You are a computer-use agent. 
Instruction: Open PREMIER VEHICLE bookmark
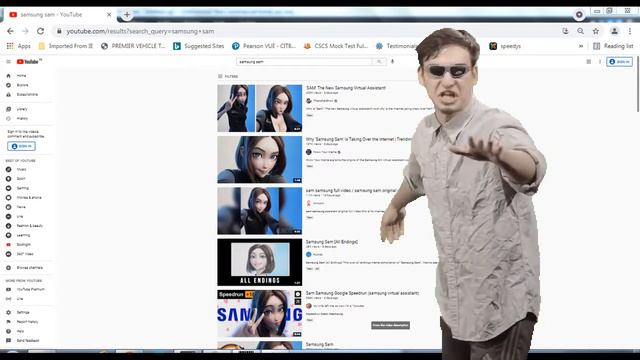[133, 46]
